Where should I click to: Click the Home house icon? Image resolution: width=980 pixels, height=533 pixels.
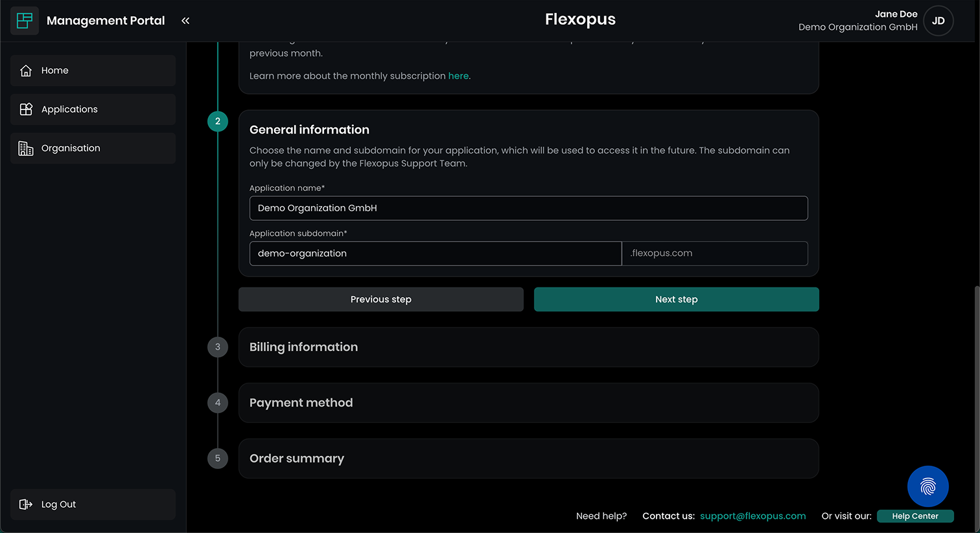26,71
